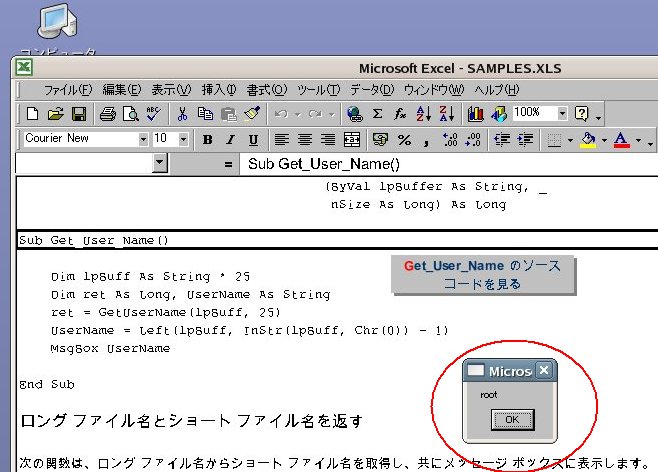Open the ヘルプ(H) menu
Screen dimensions: 658x472
pos(497,90)
